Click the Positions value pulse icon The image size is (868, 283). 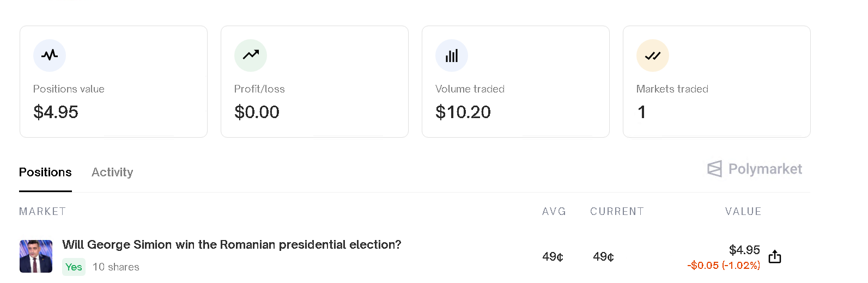pyautogui.click(x=50, y=55)
